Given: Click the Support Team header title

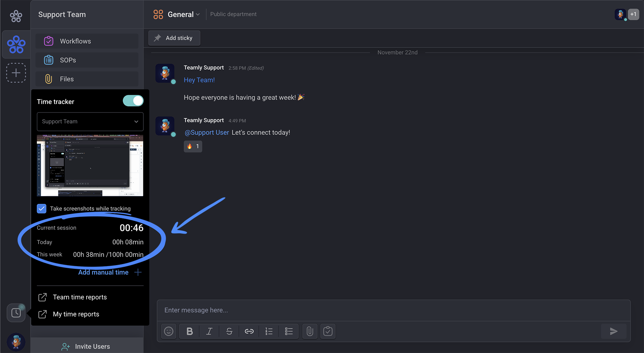Looking at the screenshot, I should 62,15.
